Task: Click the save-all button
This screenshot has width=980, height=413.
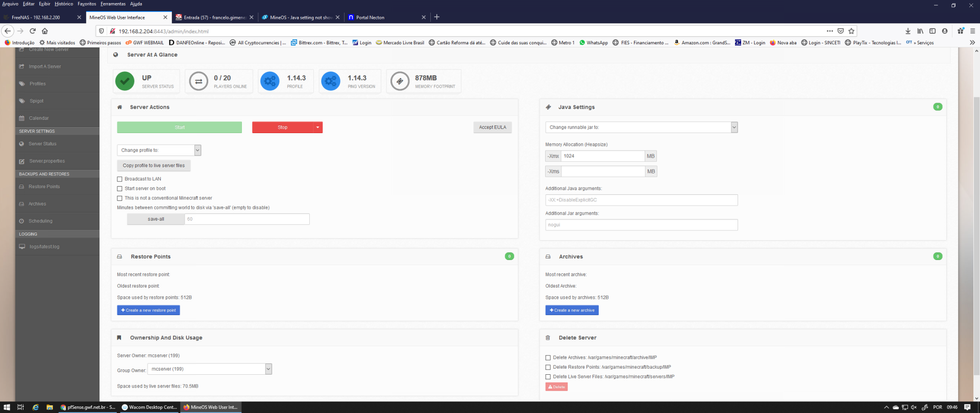Action: pyautogui.click(x=156, y=219)
